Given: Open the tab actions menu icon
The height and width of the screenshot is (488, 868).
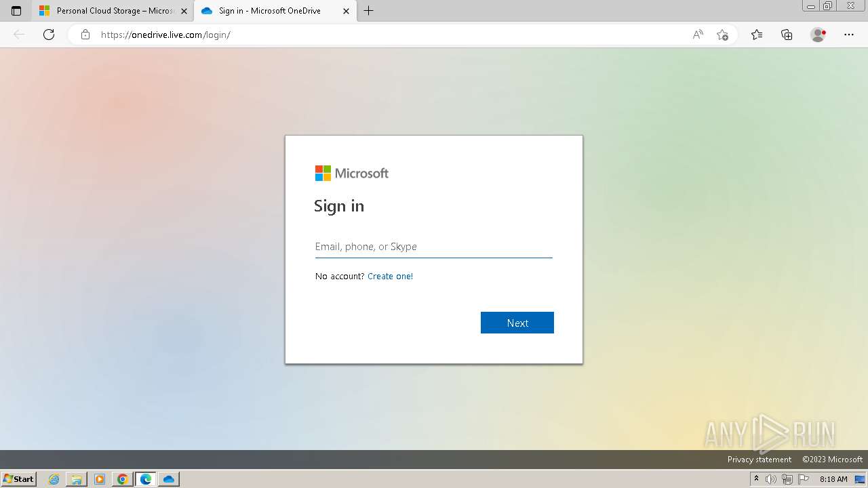Looking at the screenshot, I should (x=16, y=11).
